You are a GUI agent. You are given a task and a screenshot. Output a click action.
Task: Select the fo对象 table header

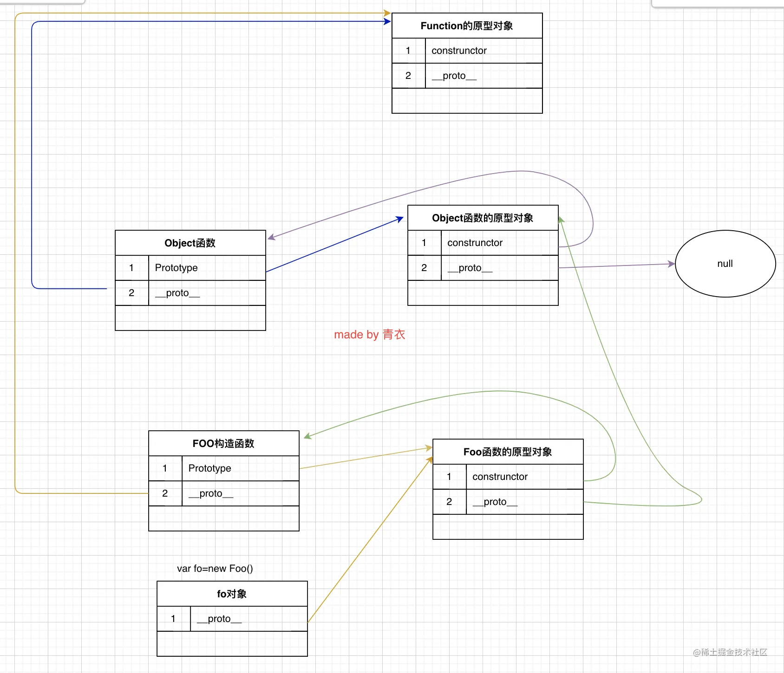tap(232, 594)
